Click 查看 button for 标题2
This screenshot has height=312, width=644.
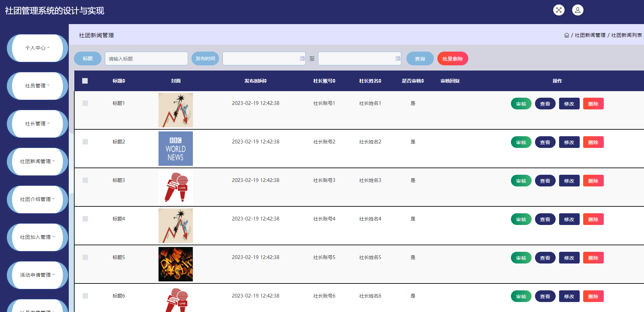pos(545,142)
